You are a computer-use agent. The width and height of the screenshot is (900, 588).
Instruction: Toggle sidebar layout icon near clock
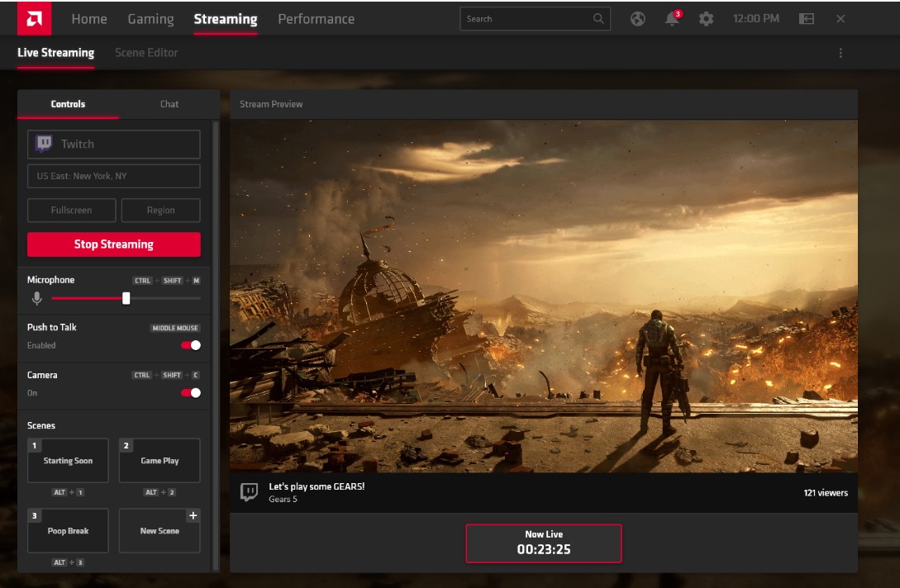click(807, 19)
